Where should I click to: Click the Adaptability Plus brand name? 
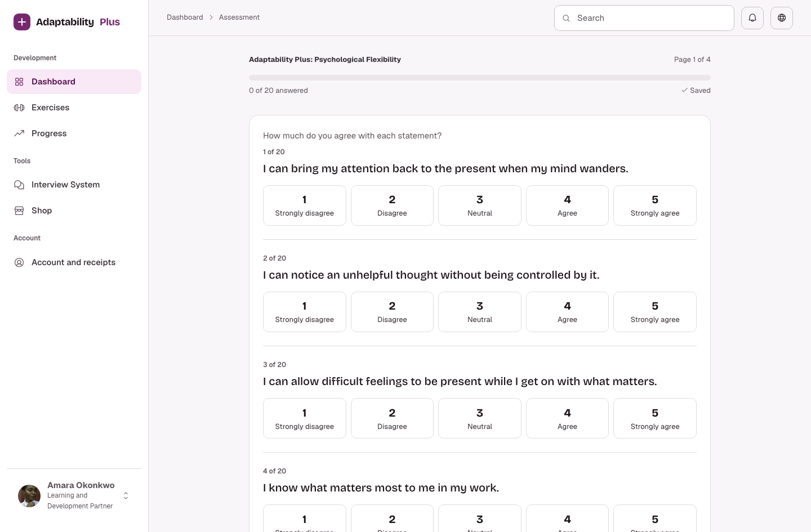pos(78,22)
